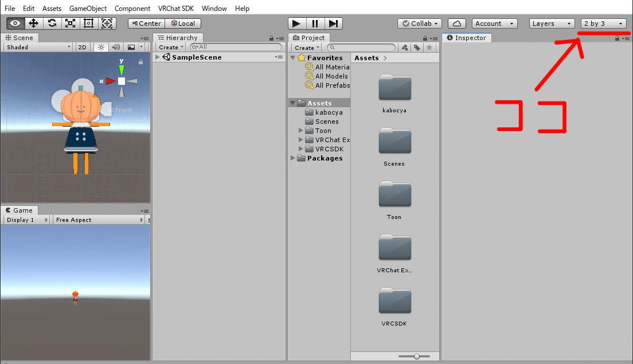The image size is (633, 364).
Task: Open the Shaded draw mode dropdown
Action: [38, 47]
